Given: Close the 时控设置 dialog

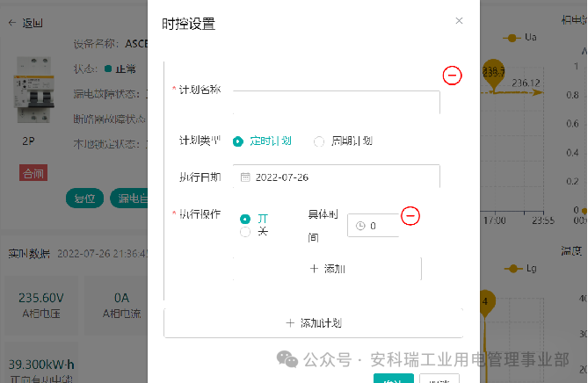Looking at the screenshot, I should (459, 21).
